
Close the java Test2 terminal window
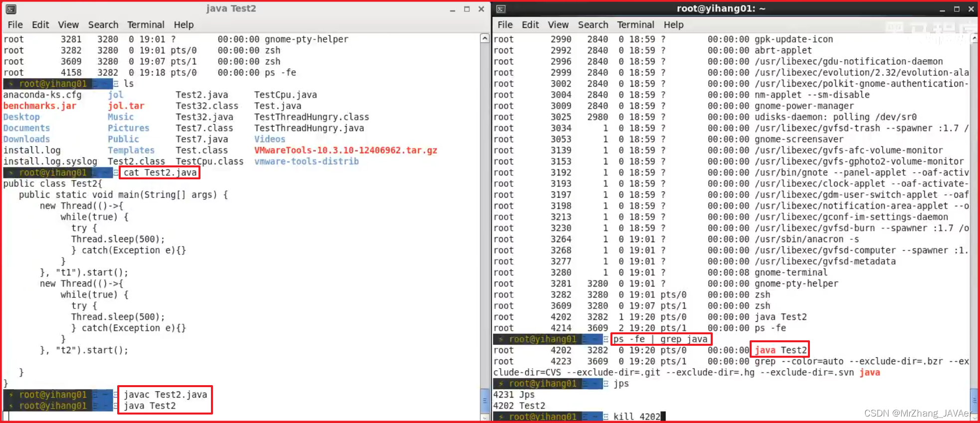[481, 9]
